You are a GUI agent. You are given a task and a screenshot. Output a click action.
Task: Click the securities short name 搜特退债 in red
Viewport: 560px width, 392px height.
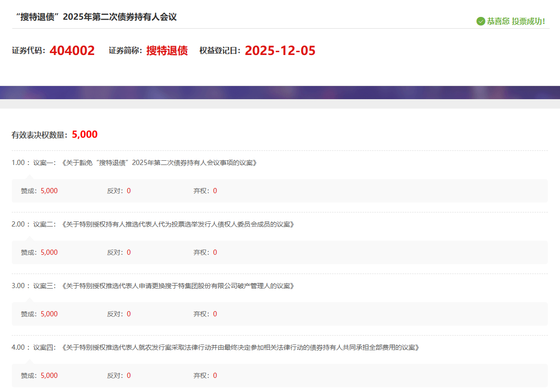click(167, 50)
